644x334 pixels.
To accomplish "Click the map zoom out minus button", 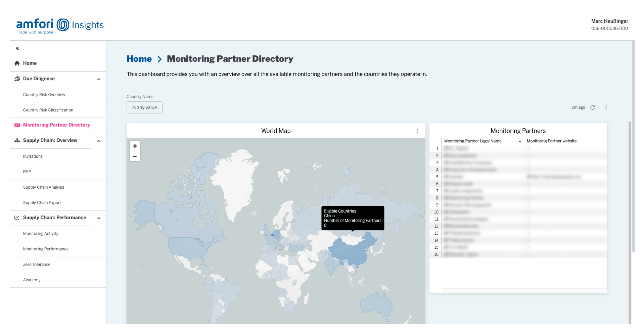I will tap(135, 156).
